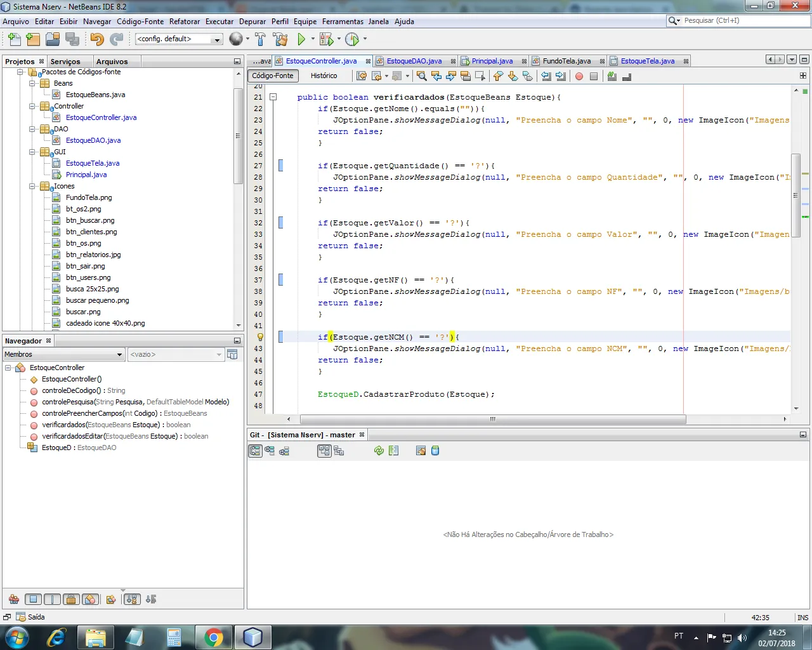Click the Undo arrow in the main toolbar
Screen dimensions: 812x650
pyautogui.click(x=96, y=39)
